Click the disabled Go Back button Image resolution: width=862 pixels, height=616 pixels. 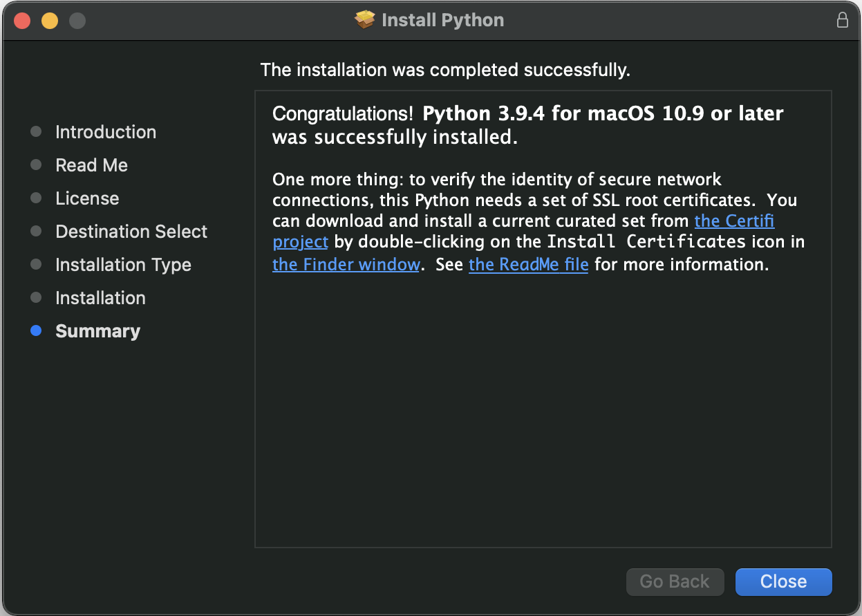(x=675, y=581)
